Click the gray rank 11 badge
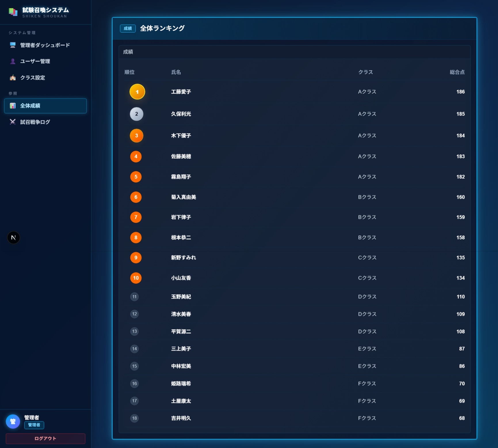Image resolution: width=498 pixels, height=448 pixels. 134,297
